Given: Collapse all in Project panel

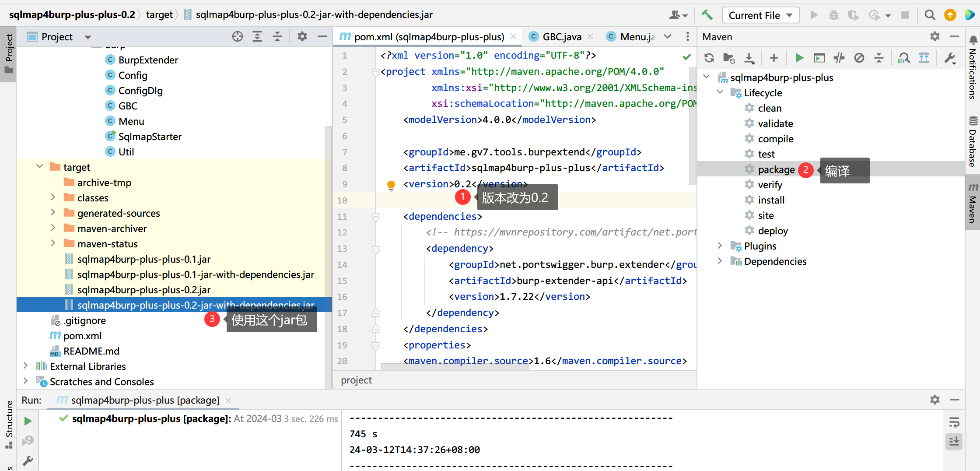Looking at the screenshot, I should (277, 37).
